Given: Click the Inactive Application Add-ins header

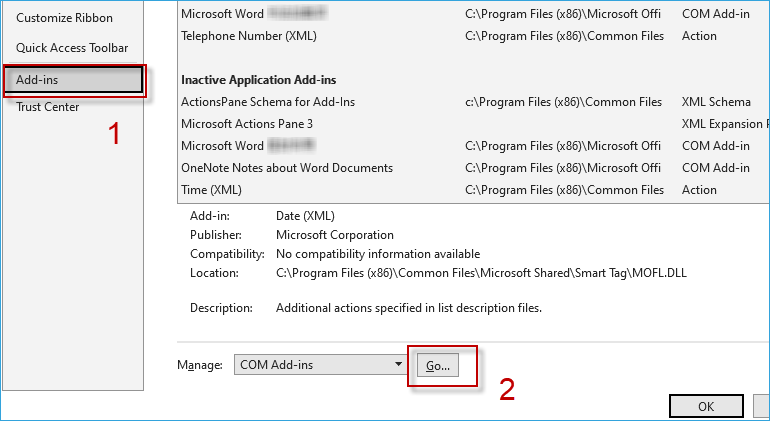Looking at the screenshot, I should click(x=258, y=80).
